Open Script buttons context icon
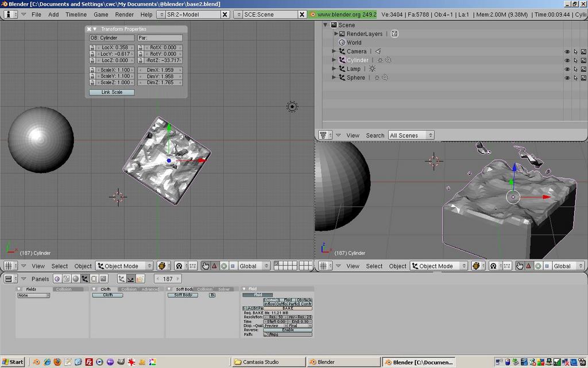588x368 pixels. 67,279
